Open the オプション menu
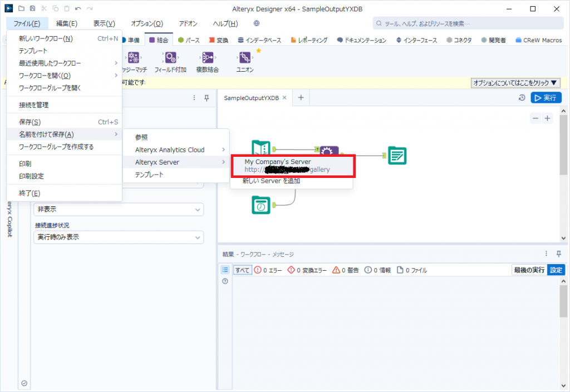 147,23
